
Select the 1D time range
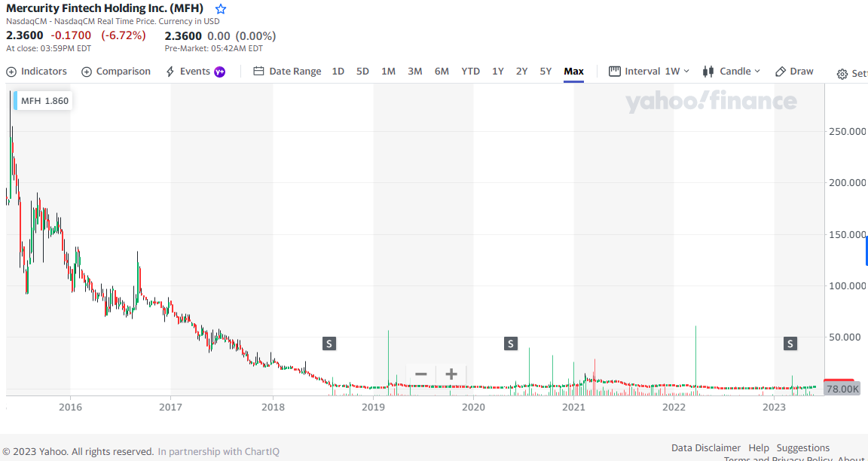[338, 72]
